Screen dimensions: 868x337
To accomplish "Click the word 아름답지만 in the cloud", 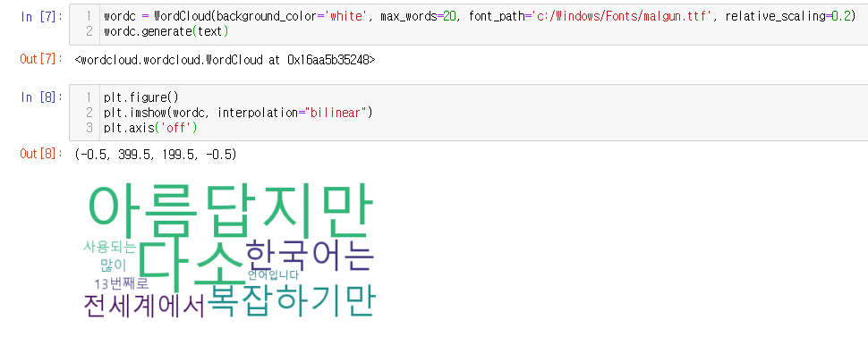I will click(x=231, y=211).
